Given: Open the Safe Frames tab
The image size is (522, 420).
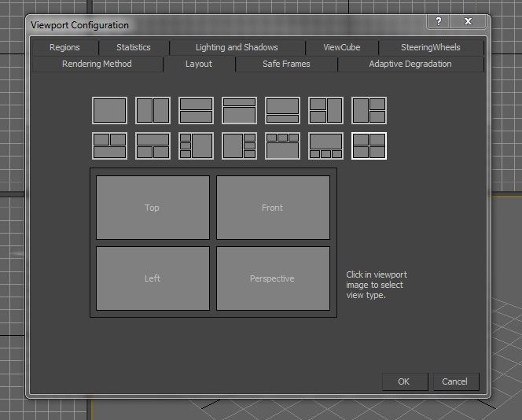Looking at the screenshot, I should pyautogui.click(x=287, y=64).
